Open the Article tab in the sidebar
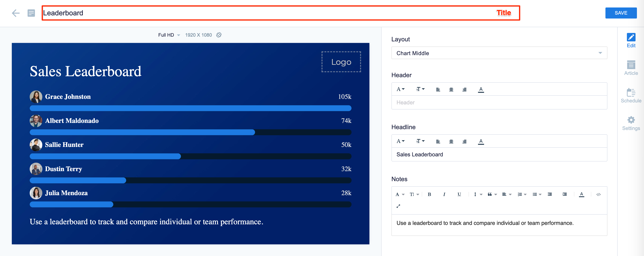The width and height of the screenshot is (644, 256). point(631,68)
